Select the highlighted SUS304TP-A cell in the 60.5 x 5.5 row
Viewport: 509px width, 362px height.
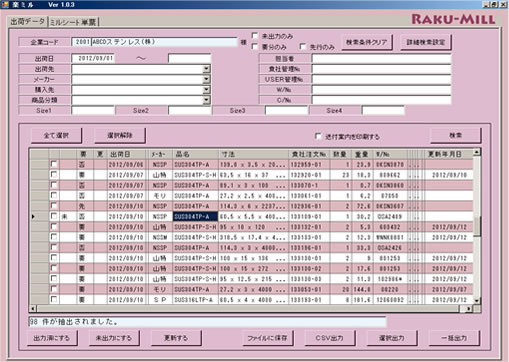tap(195, 216)
